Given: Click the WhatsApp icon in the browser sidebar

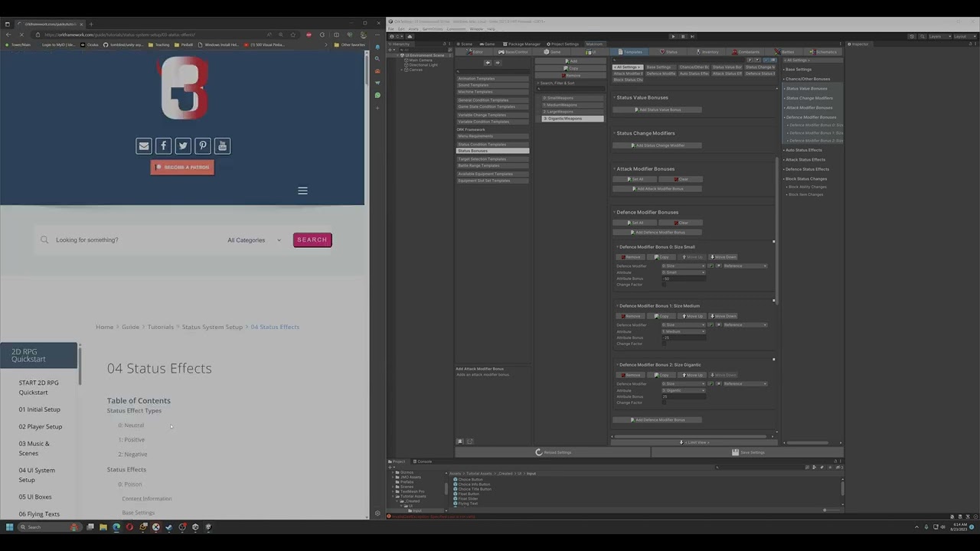Looking at the screenshot, I should tap(377, 95).
